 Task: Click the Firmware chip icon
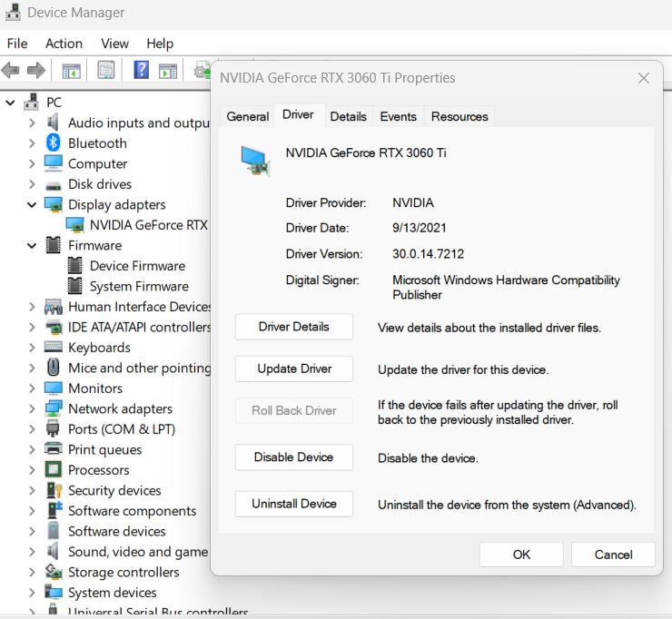coord(54,245)
